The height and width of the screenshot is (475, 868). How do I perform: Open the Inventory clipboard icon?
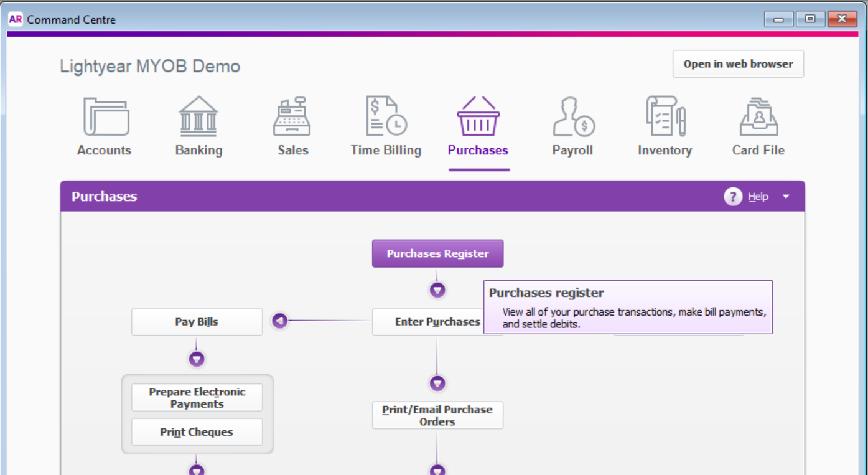pos(665,117)
